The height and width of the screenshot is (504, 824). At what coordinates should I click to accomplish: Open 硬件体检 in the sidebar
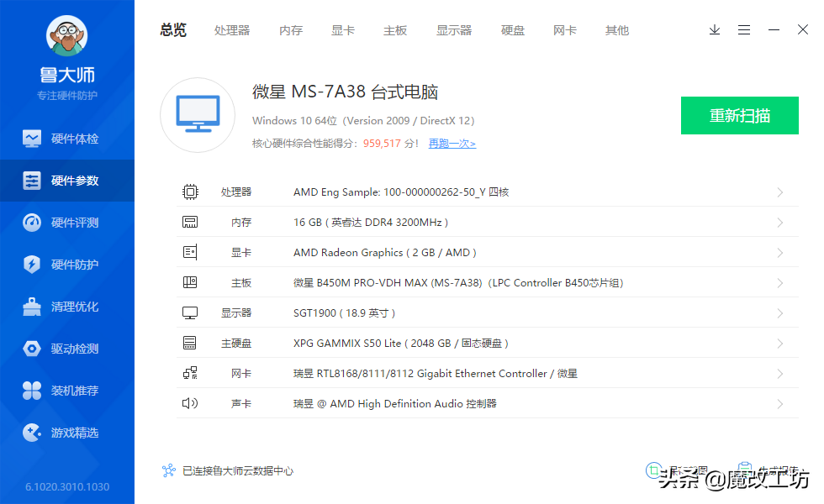click(67, 139)
